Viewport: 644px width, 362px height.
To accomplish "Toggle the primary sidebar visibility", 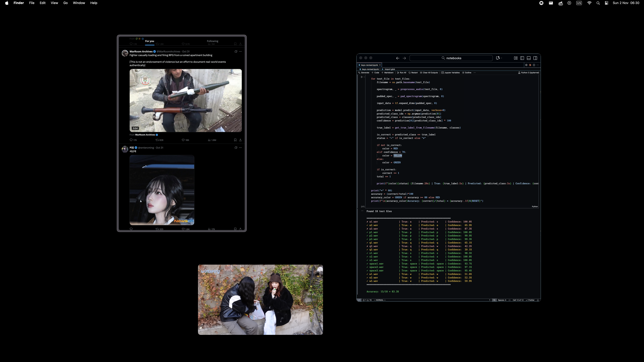I will coord(522,58).
